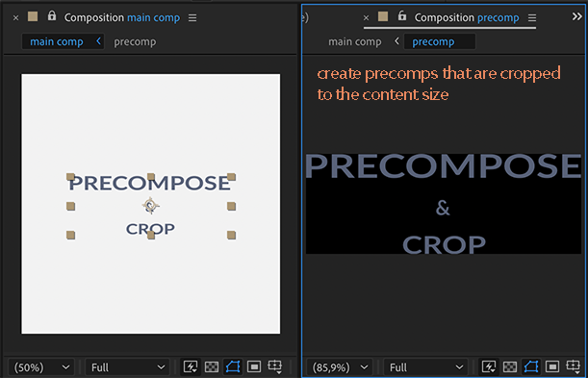
Task: Toggle Fast Previews in left viewer
Action: (191, 366)
